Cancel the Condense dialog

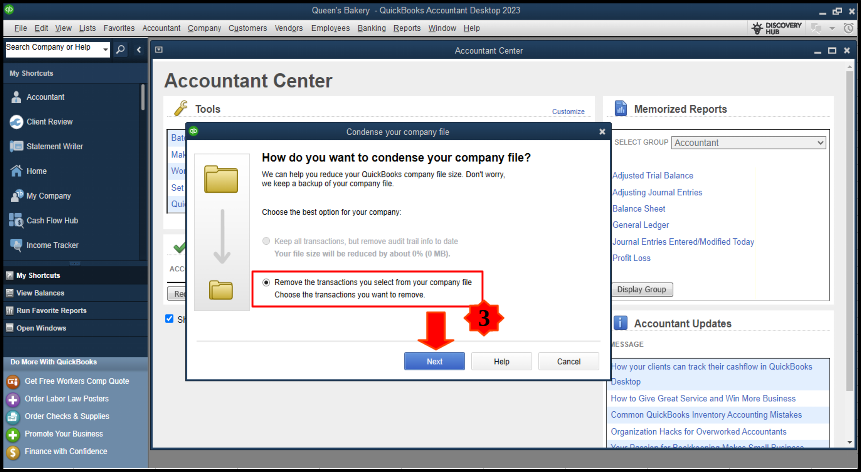[568, 361]
